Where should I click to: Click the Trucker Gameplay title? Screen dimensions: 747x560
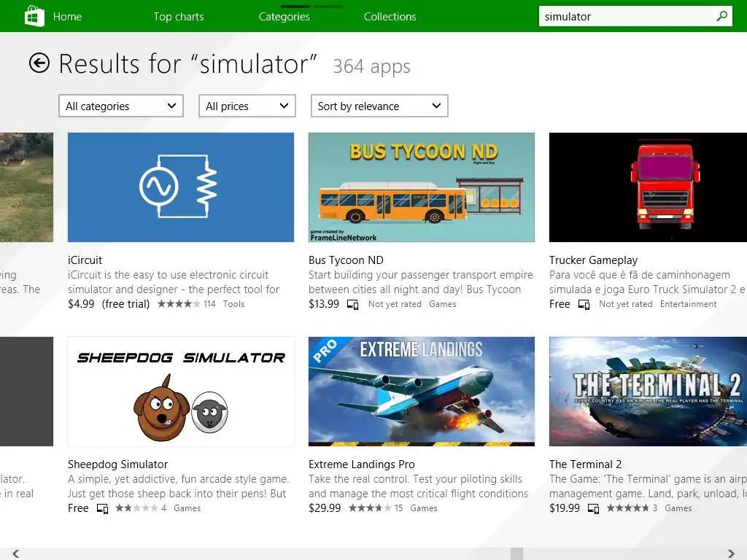tap(593, 260)
